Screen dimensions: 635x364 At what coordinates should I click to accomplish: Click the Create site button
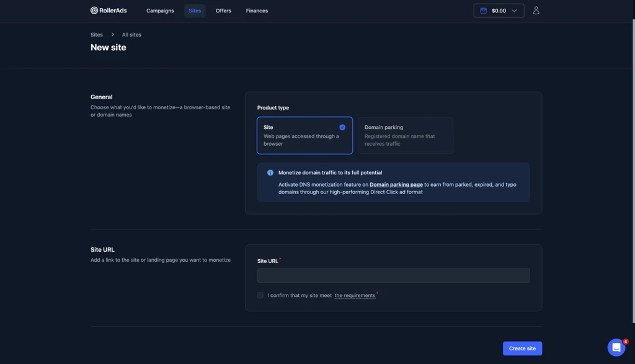[522, 348]
